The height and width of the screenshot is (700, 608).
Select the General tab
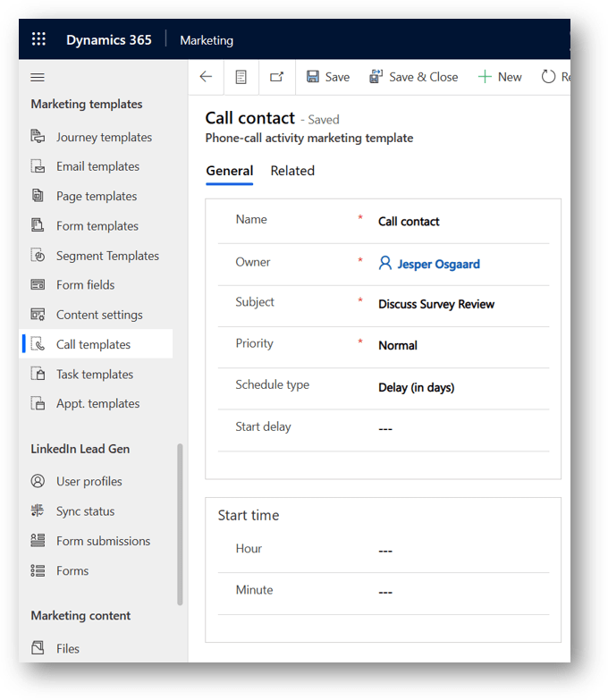229,171
